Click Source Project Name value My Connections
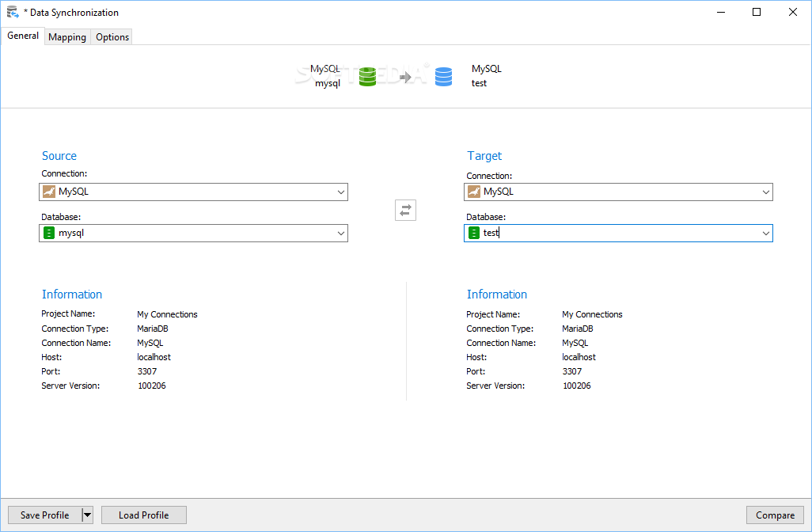 (167, 314)
